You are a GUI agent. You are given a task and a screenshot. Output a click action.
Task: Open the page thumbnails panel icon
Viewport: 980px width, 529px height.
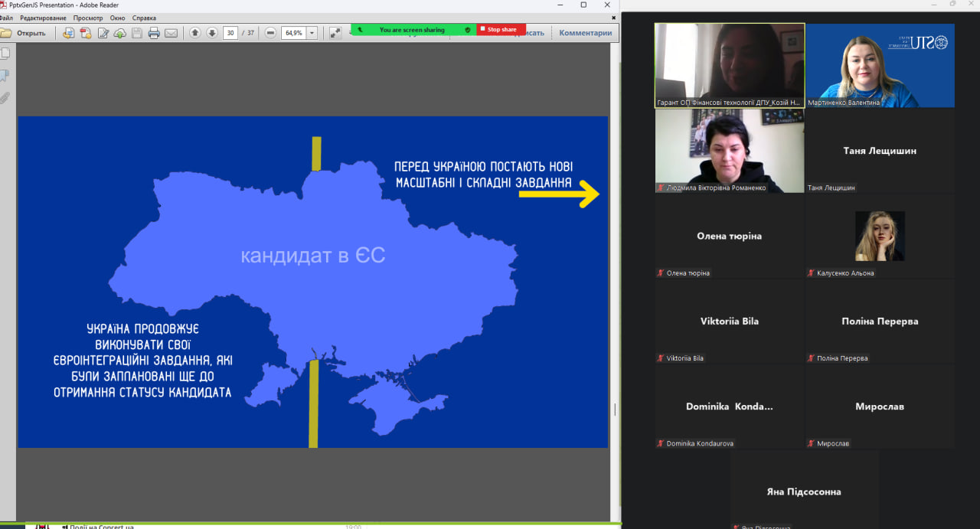[x=5, y=54]
